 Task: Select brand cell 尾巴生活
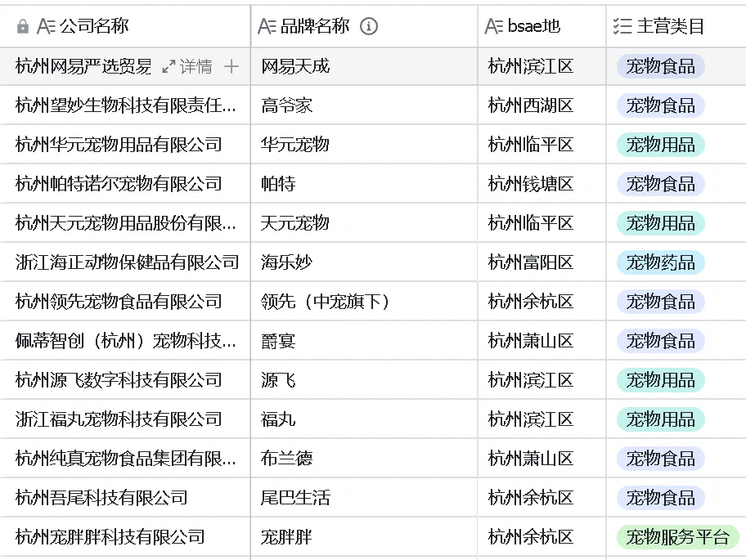tap(364, 498)
